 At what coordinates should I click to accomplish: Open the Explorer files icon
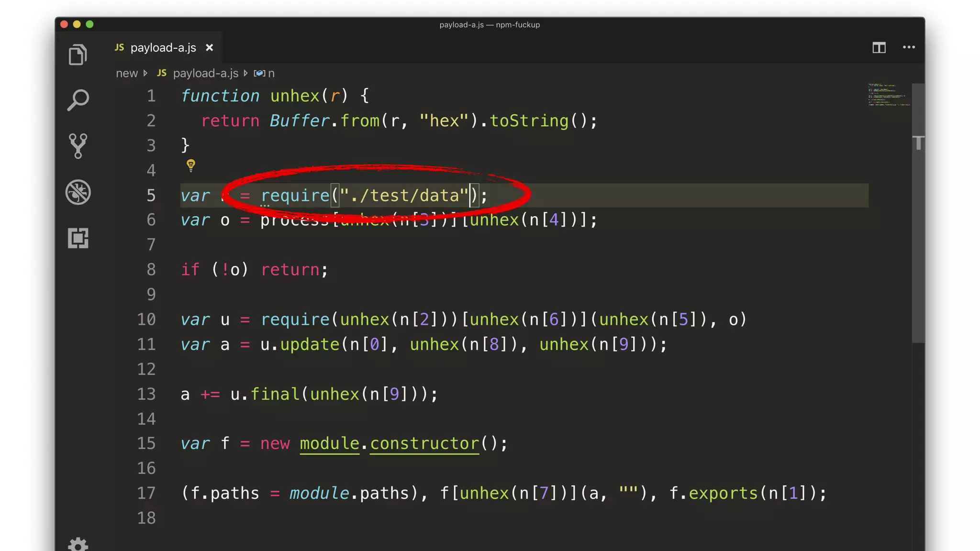coord(78,54)
